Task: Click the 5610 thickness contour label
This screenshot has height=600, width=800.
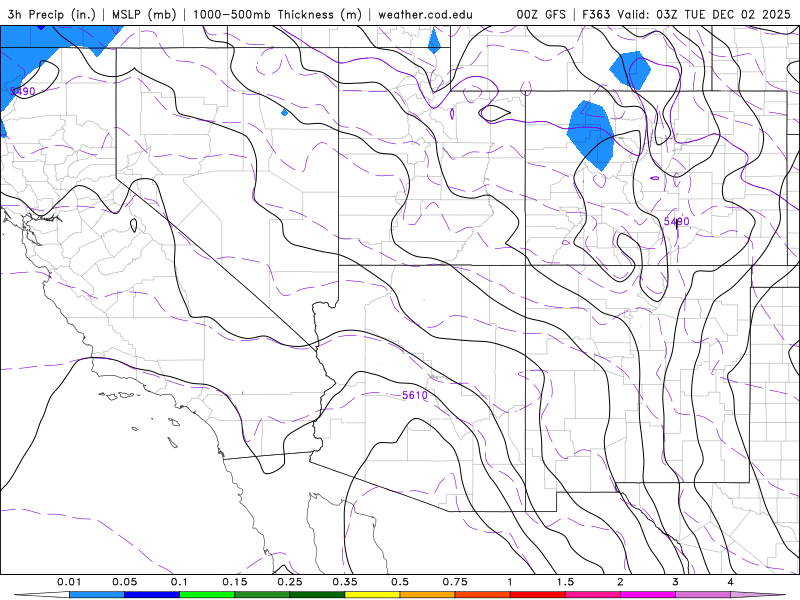Action: coord(415,395)
